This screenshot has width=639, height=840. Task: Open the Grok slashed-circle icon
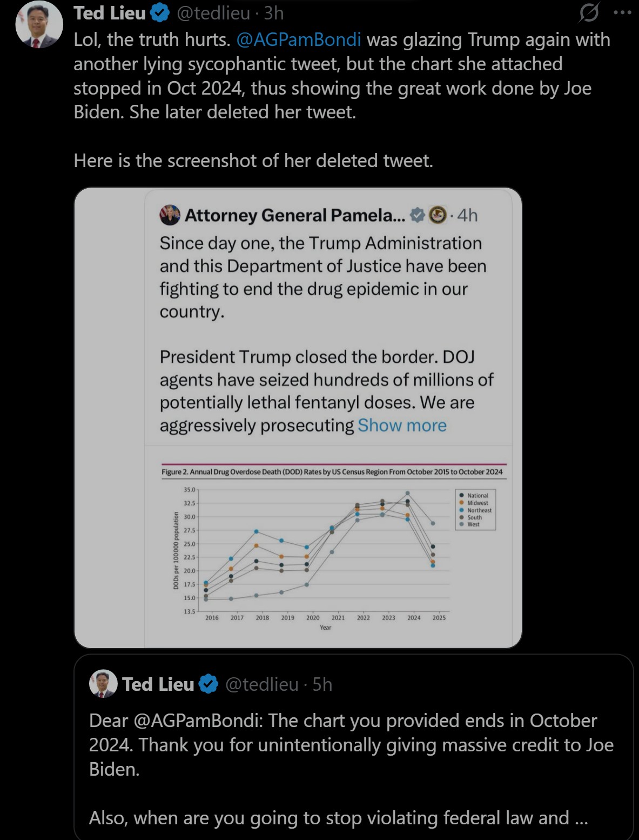tap(588, 13)
